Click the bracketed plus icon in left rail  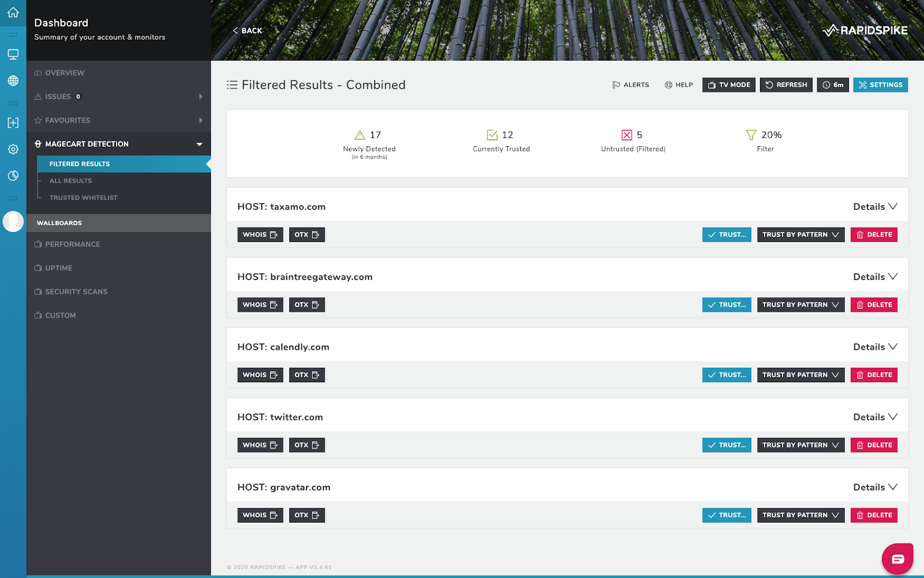coord(13,122)
